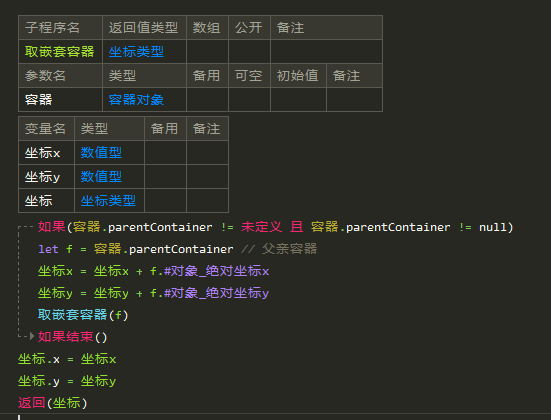The width and height of the screenshot is (551, 420).
Task: Click the 数值型 type of variable 坐标y
Action: coord(109,177)
